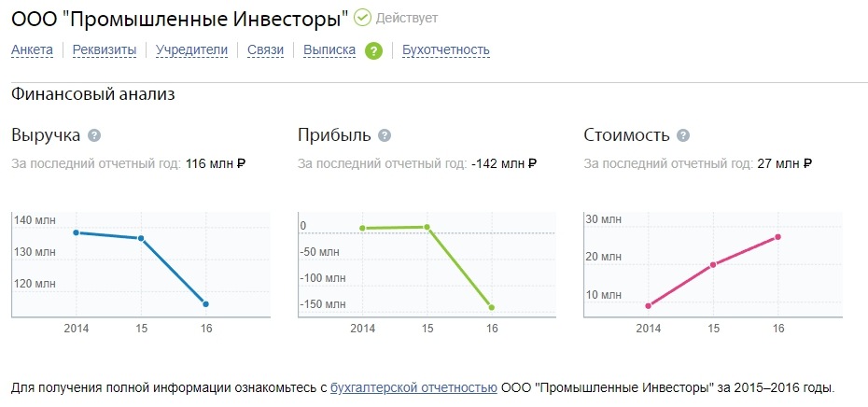Click the question mark icon beside Прибыль

point(385,135)
